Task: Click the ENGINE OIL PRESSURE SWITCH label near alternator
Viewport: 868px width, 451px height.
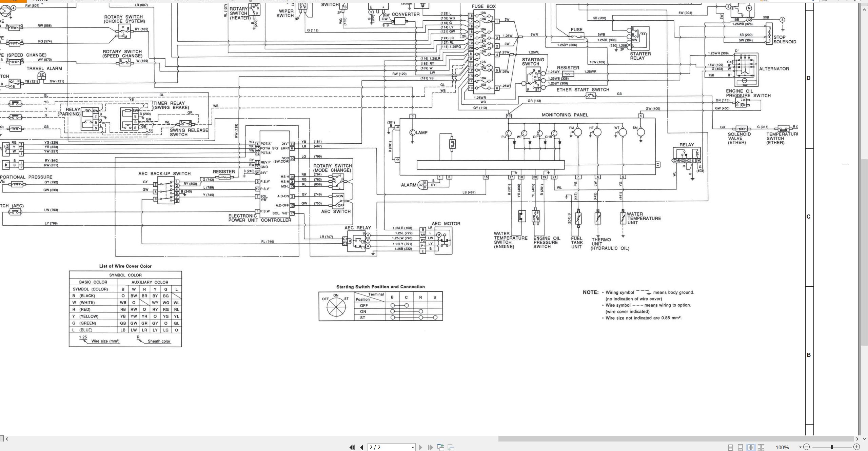Action: click(748, 93)
